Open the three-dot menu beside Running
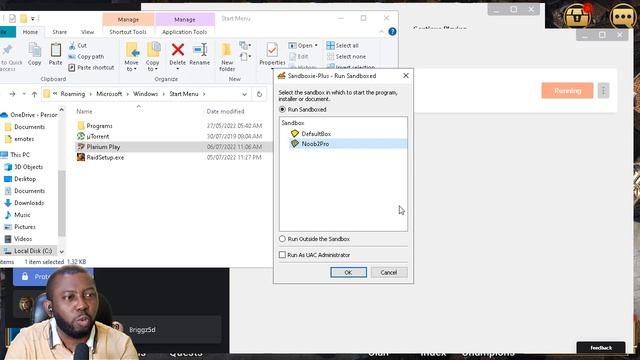Viewport: 640px width, 360px height. [x=603, y=91]
